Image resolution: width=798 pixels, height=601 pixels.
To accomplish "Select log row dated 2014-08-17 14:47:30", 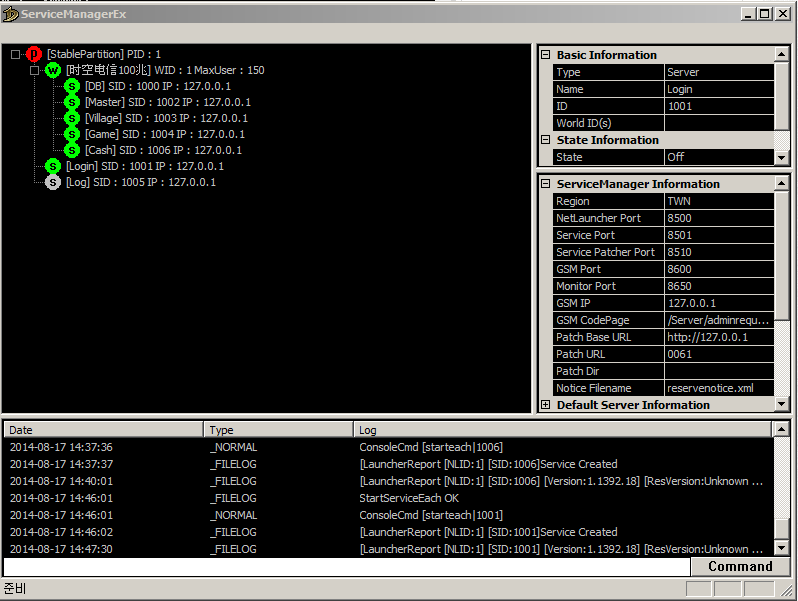I will [389, 549].
